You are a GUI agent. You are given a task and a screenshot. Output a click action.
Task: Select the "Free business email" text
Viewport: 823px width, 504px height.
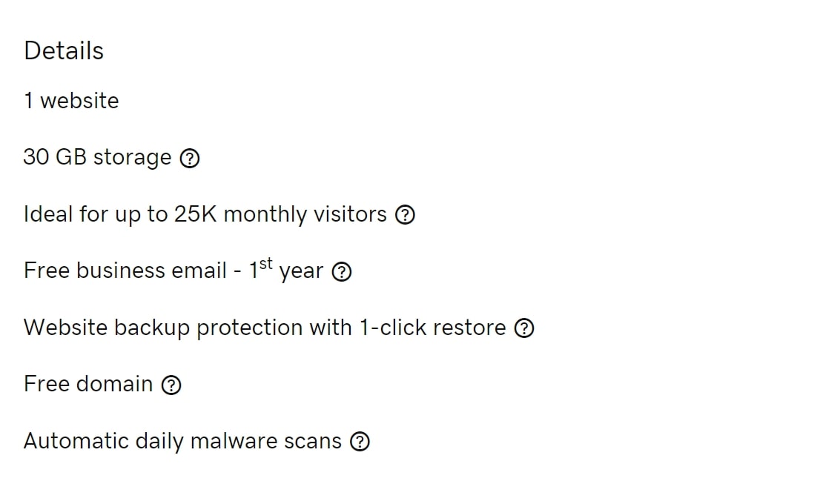pos(125,271)
